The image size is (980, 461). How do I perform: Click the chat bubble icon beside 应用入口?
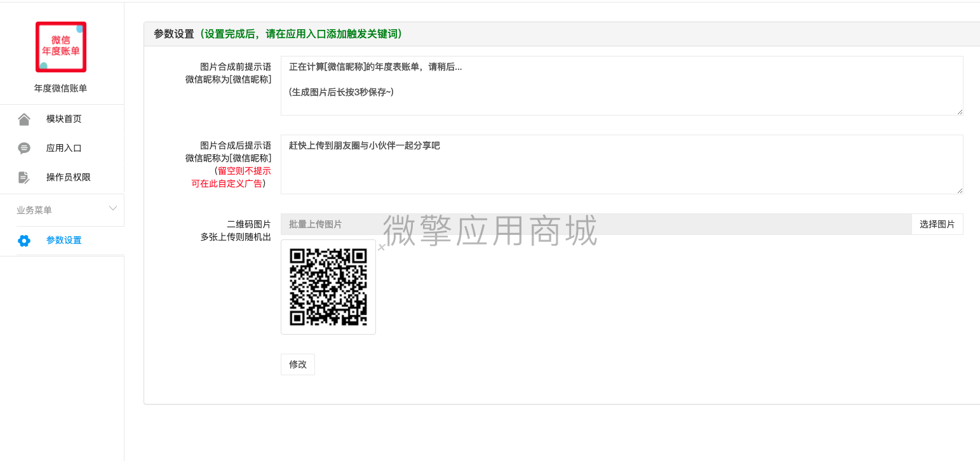[x=24, y=149]
